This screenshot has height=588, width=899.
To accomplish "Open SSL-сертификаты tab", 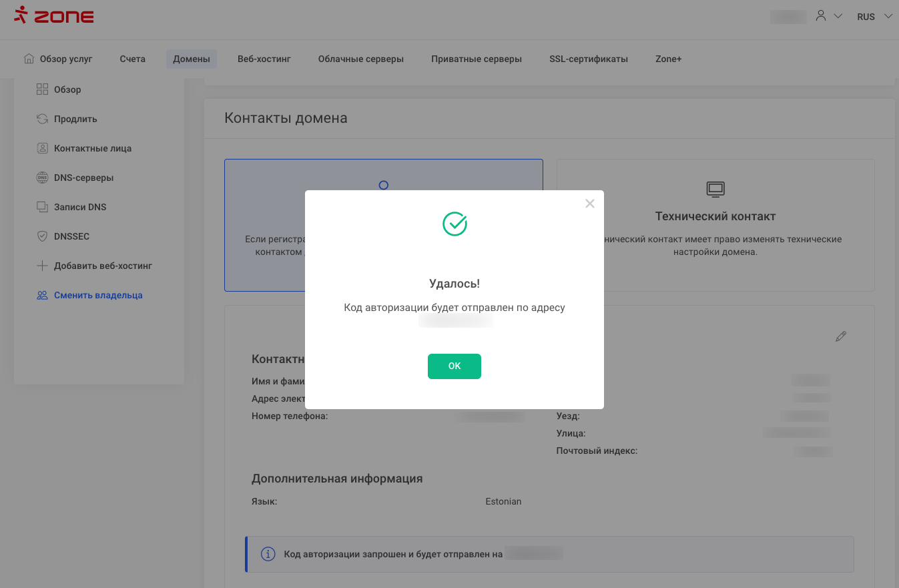I will pos(588,59).
